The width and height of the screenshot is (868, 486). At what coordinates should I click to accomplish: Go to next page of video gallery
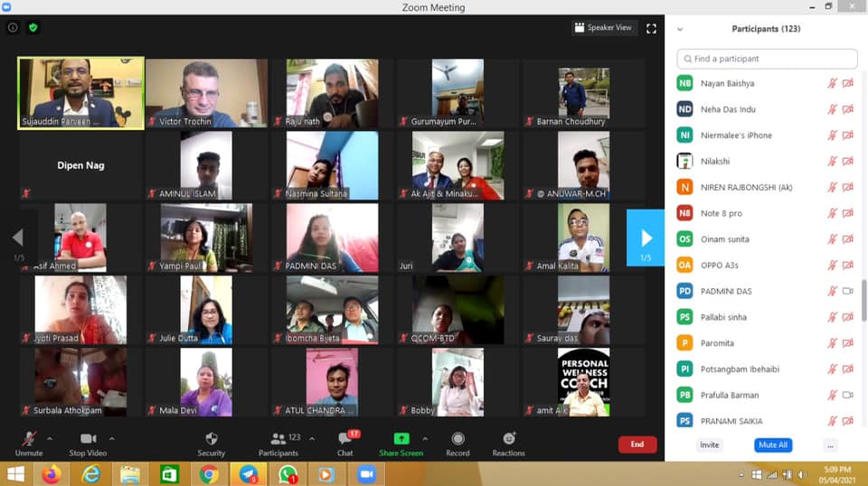click(x=646, y=238)
